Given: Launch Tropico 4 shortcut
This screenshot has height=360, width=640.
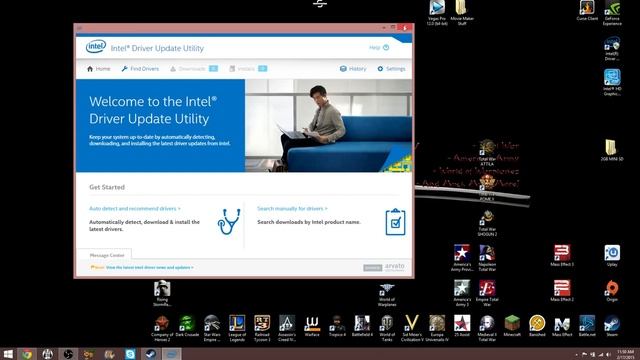Looking at the screenshot, I should (x=337, y=326).
